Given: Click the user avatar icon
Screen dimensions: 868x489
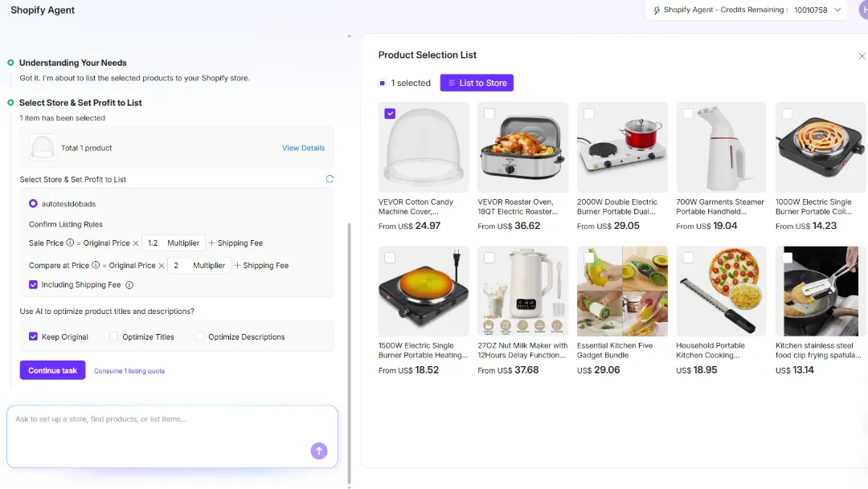Looking at the screenshot, I should [863, 10].
